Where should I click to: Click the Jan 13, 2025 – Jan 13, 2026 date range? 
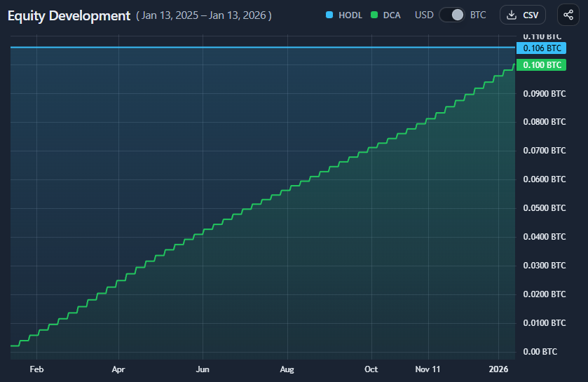(x=204, y=15)
